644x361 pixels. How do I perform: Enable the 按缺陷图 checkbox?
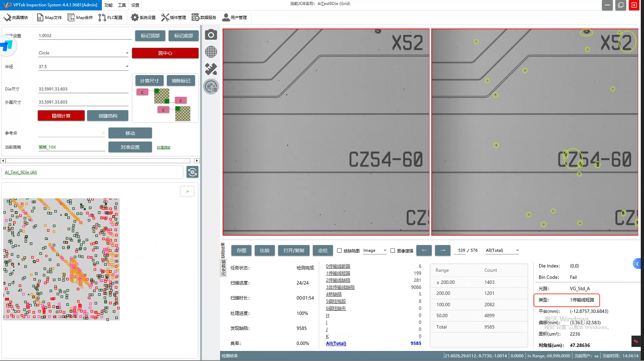pyautogui.click(x=339, y=251)
